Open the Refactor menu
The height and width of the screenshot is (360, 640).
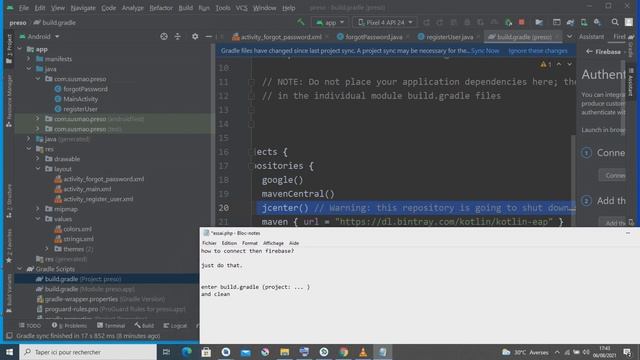pos(161,8)
